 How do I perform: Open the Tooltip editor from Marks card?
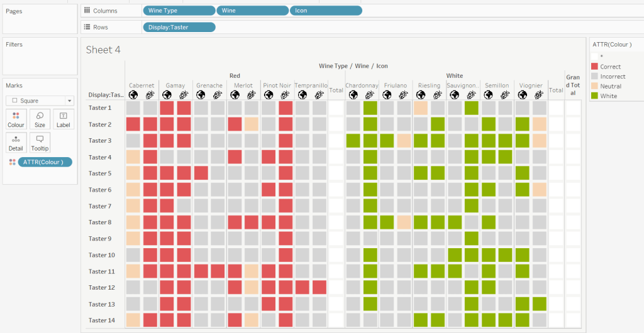point(40,143)
